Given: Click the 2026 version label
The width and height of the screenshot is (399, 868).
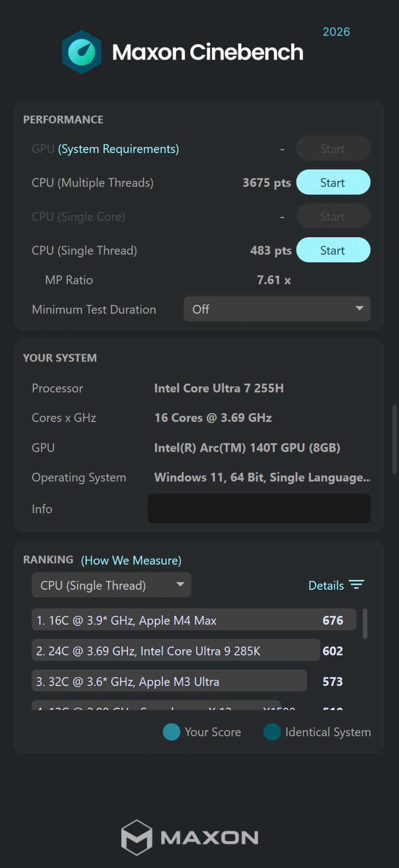Looking at the screenshot, I should click(x=336, y=32).
